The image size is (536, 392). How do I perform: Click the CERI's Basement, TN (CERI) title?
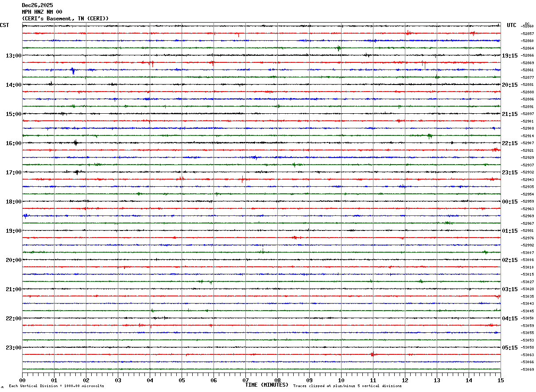[65, 18]
